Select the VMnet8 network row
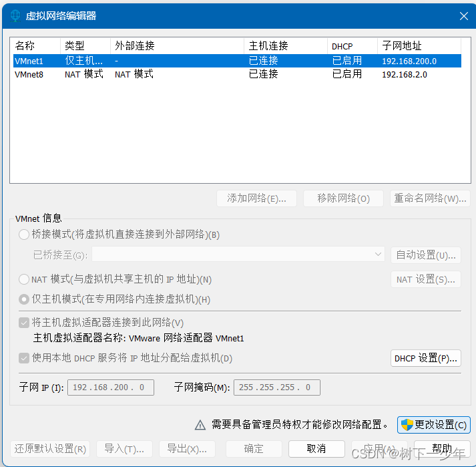 tap(237, 74)
